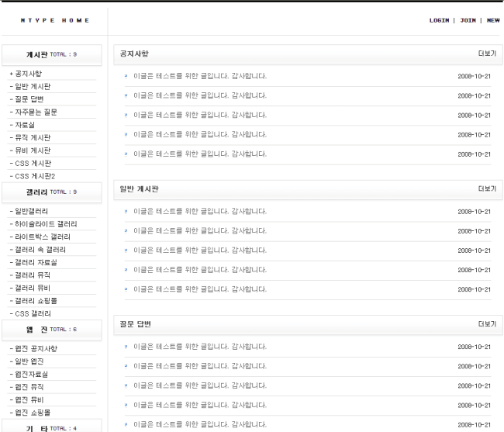Screen dimensions: 504x432
Task: Open 웹진자료실 in the sidebar
Action: point(31,374)
